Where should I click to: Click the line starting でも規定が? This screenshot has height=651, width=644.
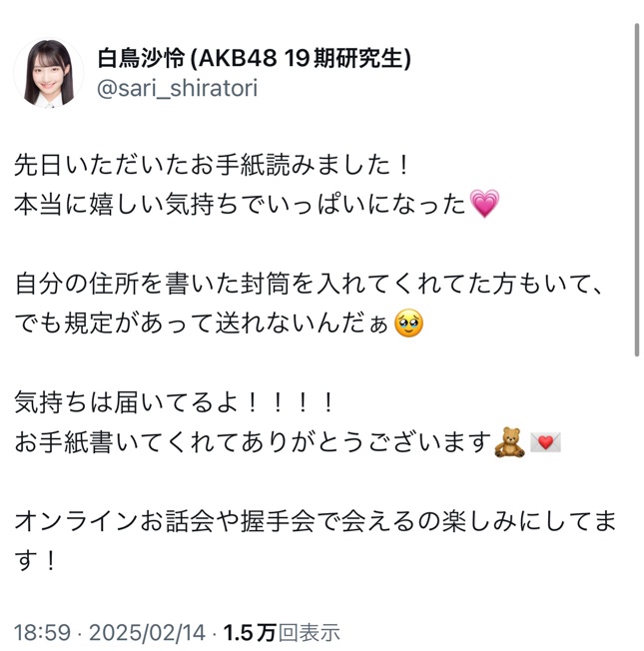(x=219, y=324)
